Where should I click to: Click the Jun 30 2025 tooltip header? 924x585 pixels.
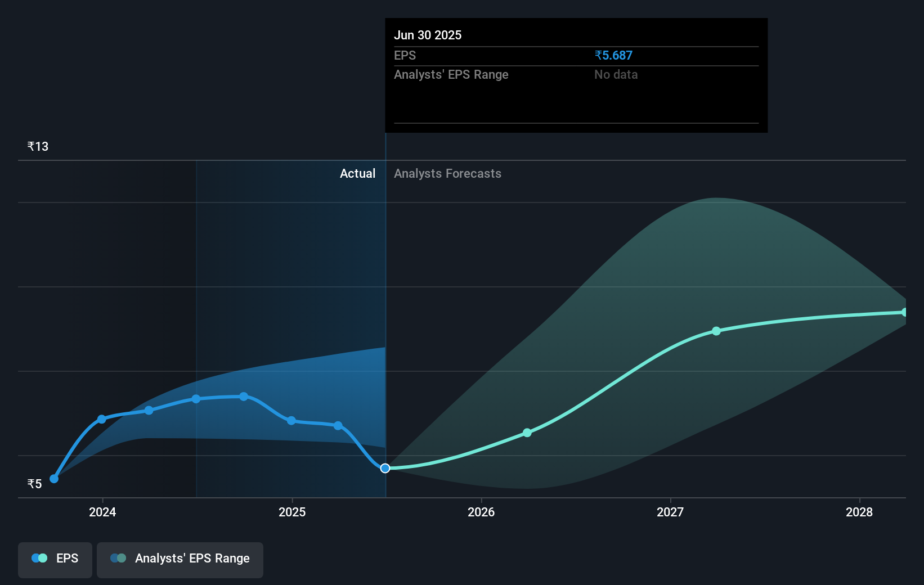pos(428,35)
